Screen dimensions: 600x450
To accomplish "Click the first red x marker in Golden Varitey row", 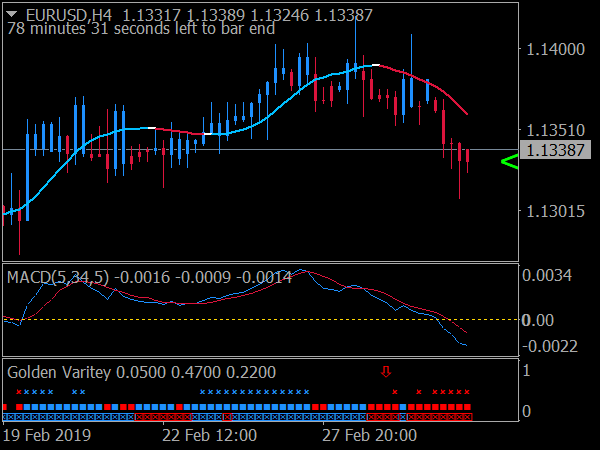I will 19,392.
